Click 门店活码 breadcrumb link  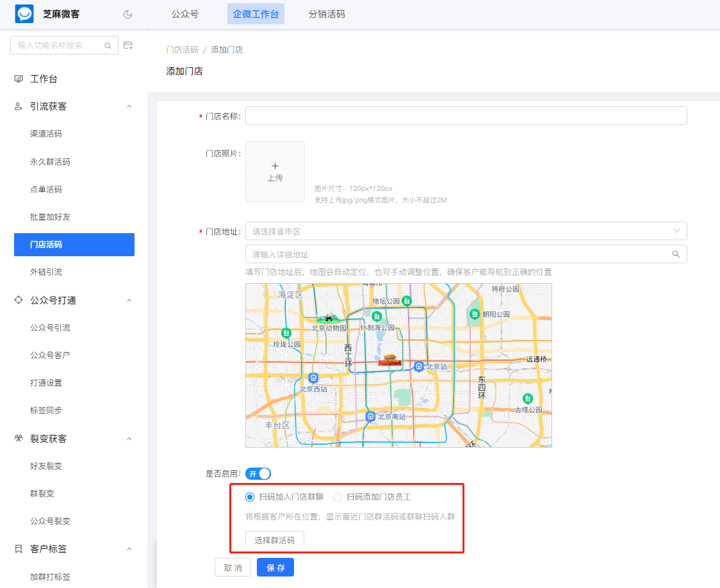coord(183,49)
